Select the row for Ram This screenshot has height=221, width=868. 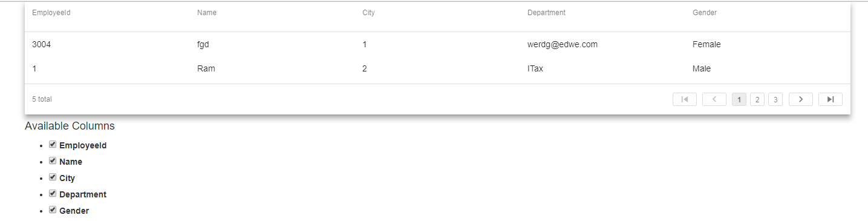coord(437,68)
